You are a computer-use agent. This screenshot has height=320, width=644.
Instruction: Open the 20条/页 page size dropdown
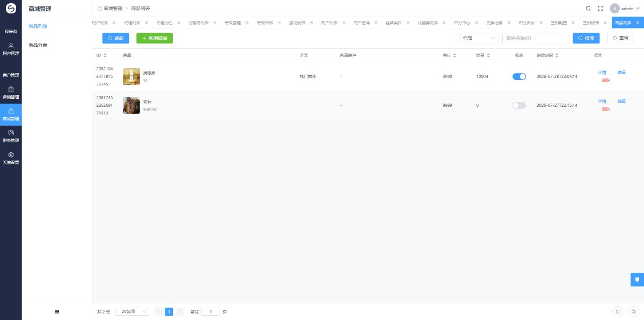click(132, 311)
